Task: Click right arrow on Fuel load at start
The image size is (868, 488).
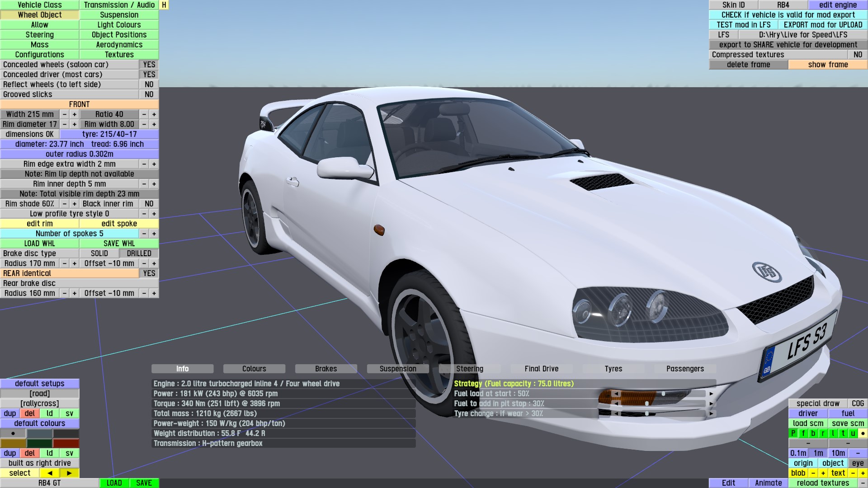Action: (711, 394)
